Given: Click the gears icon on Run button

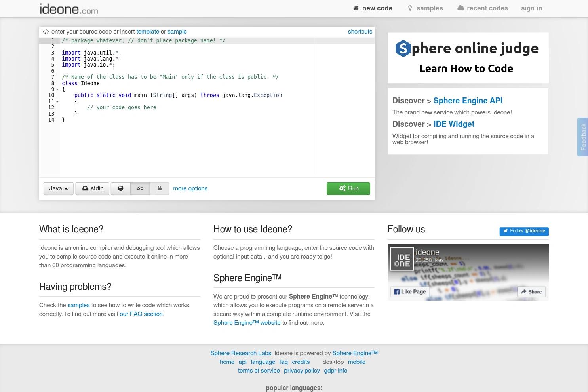Looking at the screenshot, I should pos(343,188).
